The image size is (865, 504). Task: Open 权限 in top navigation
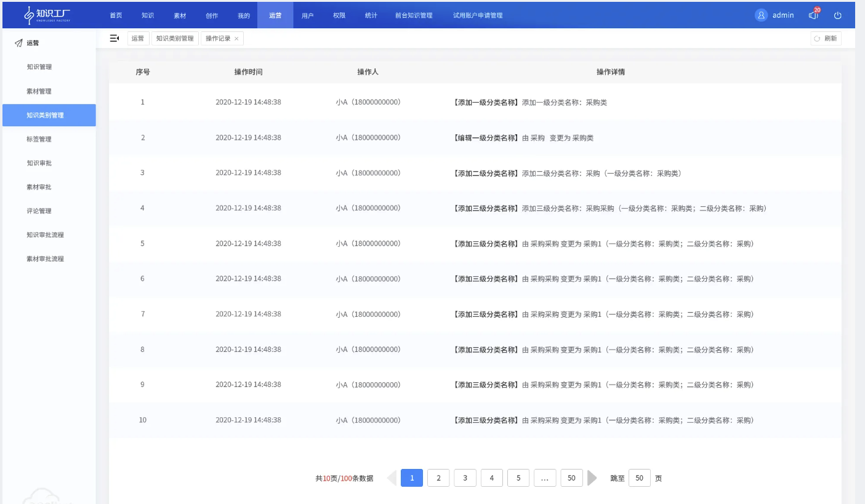coord(339,15)
